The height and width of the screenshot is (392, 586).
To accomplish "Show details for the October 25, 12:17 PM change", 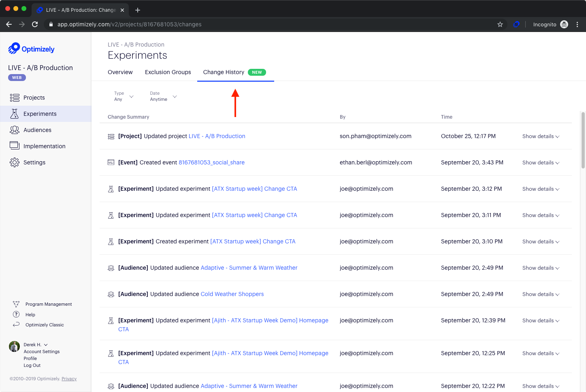I will (541, 136).
